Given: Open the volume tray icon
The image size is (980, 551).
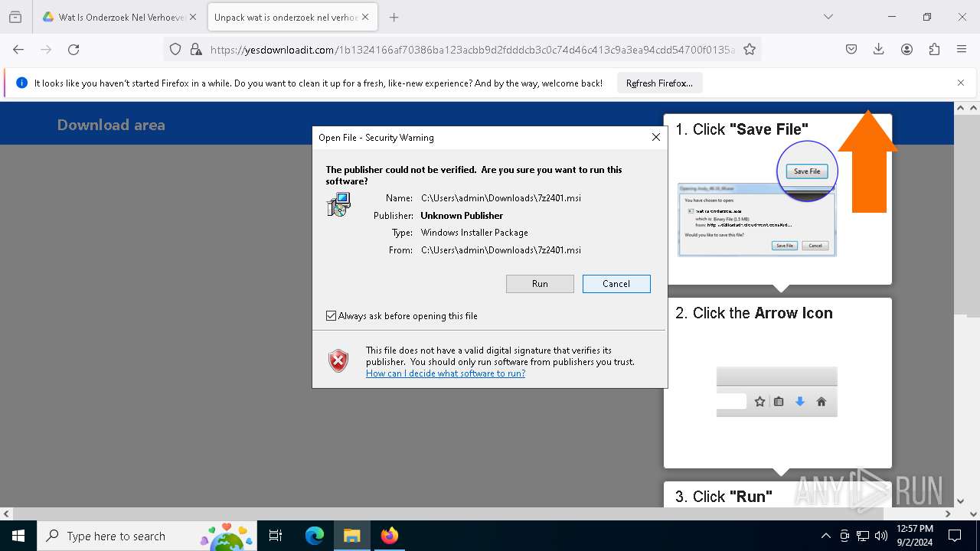Looking at the screenshot, I should (x=881, y=536).
